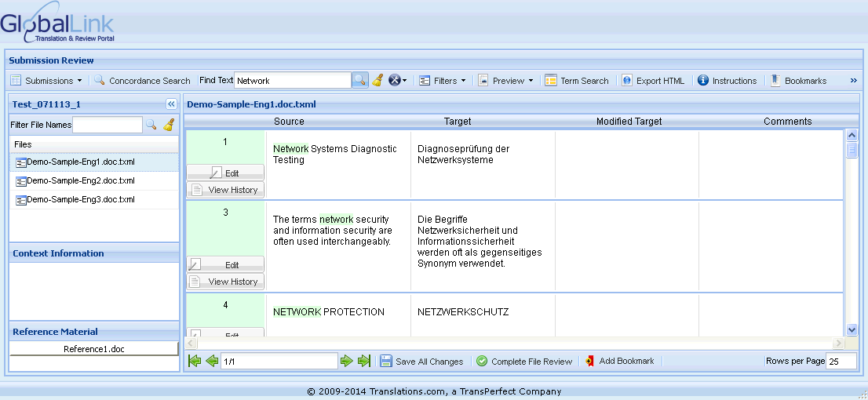Go to next page arrow
Image resolution: width=868 pixels, height=400 pixels.
click(x=347, y=362)
